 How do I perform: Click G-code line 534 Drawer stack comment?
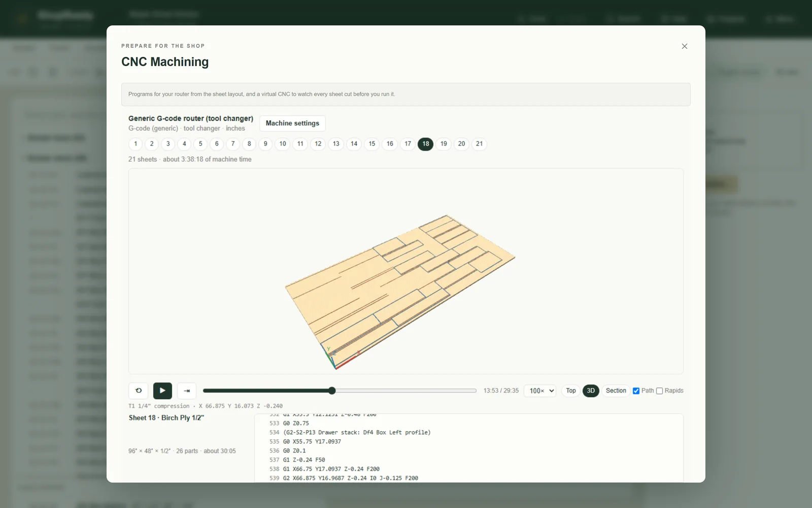pyautogui.click(x=357, y=432)
